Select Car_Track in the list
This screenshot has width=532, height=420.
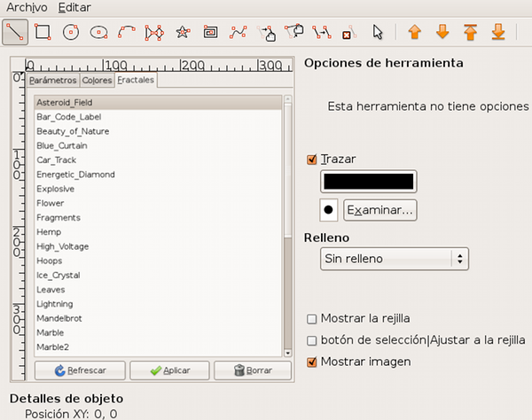[x=158, y=160]
